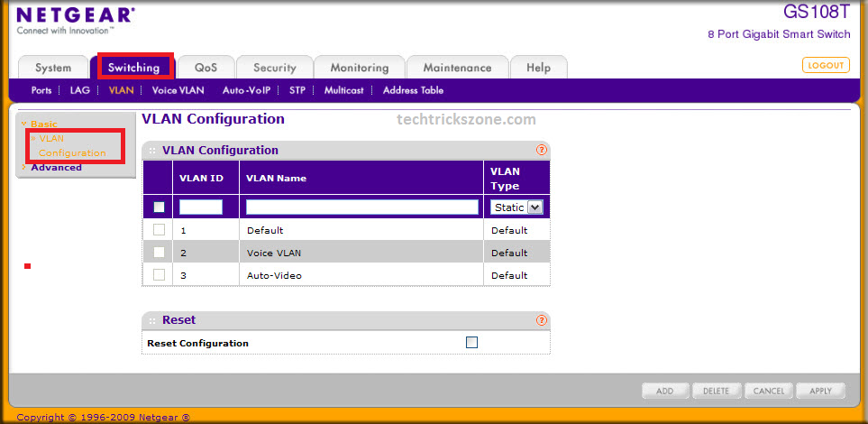Click the VLAN ID input field

pyautogui.click(x=200, y=207)
